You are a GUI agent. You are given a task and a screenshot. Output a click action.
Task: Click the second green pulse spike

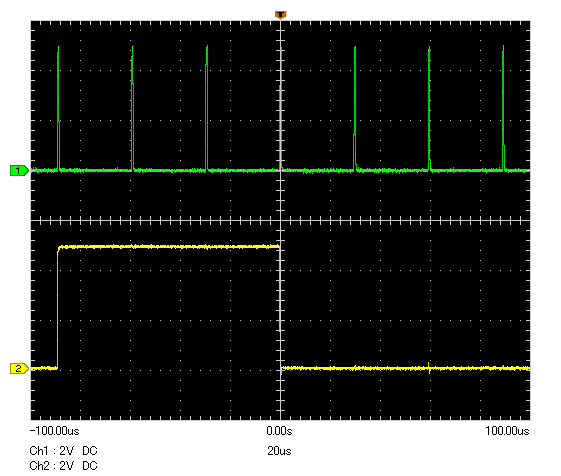132,107
